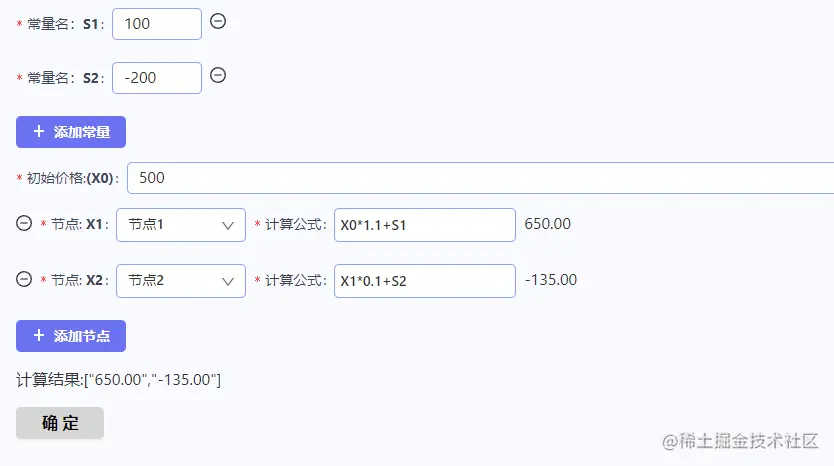Viewport: 834px width, 466px height.
Task: Click the 计算结果 output text
Action: pos(119,380)
